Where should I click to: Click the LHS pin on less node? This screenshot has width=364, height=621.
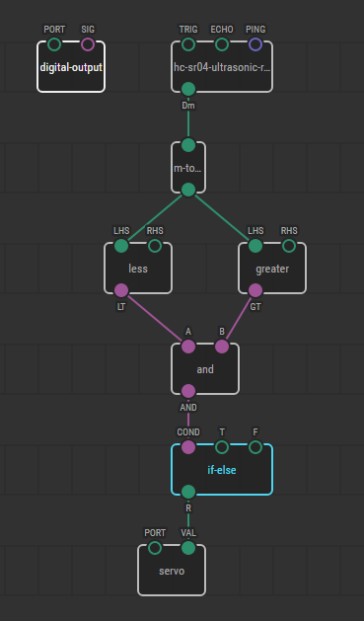tap(121, 246)
